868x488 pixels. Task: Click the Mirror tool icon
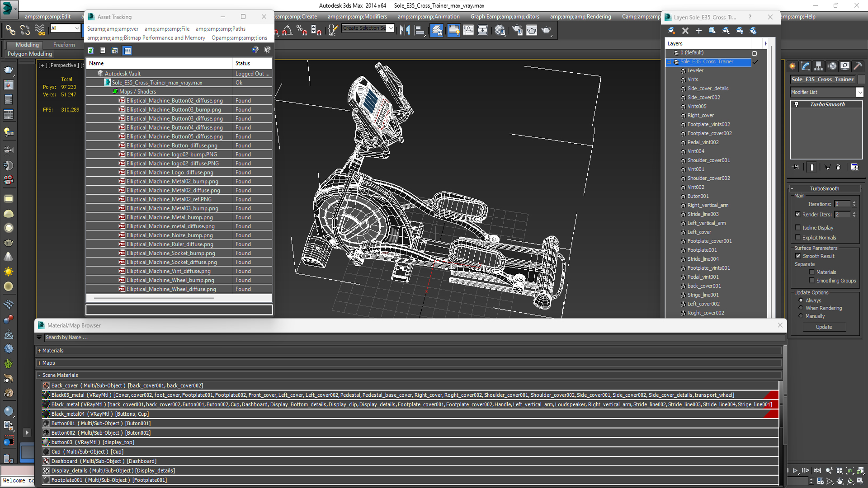click(x=405, y=30)
